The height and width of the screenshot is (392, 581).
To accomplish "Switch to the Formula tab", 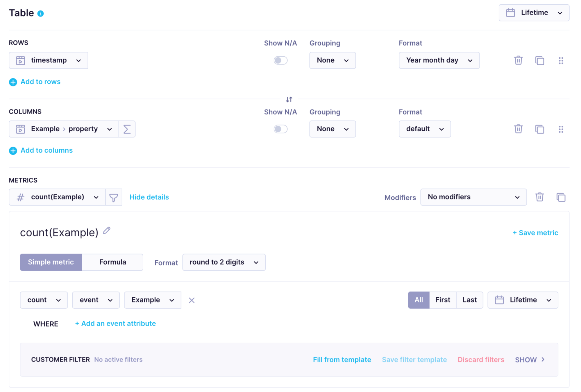I will [x=112, y=262].
